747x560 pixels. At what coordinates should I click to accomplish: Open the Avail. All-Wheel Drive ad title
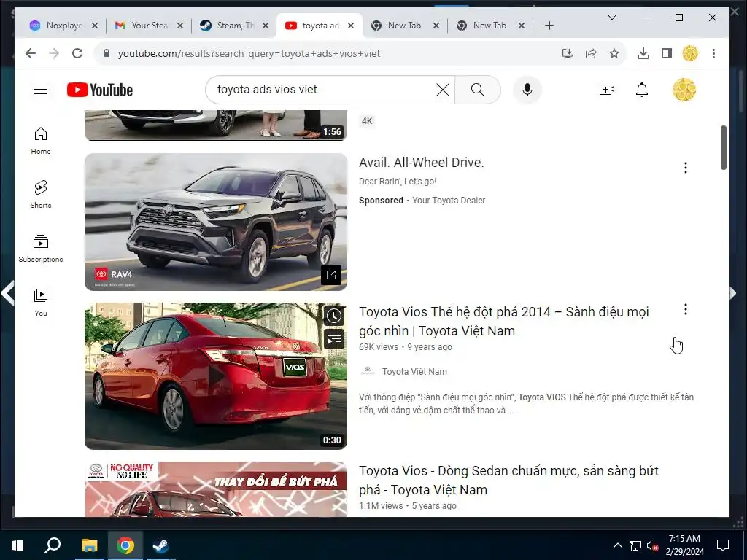421,163
